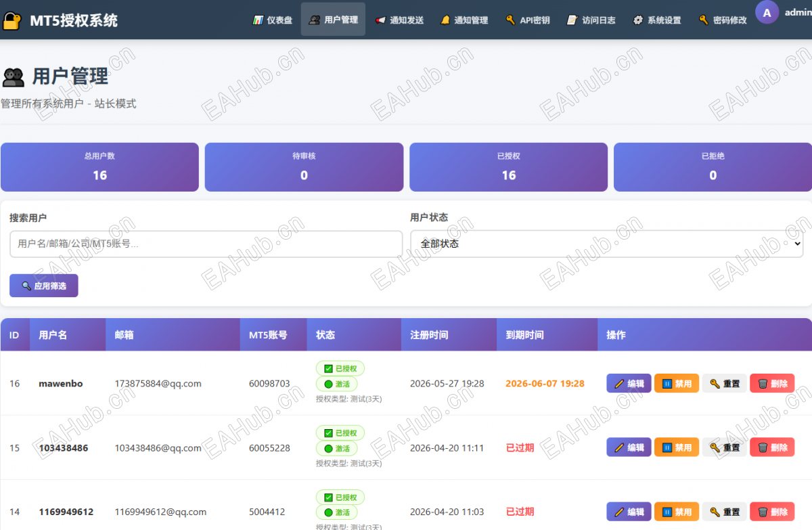Click the 待审核 stat card

(304, 167)
